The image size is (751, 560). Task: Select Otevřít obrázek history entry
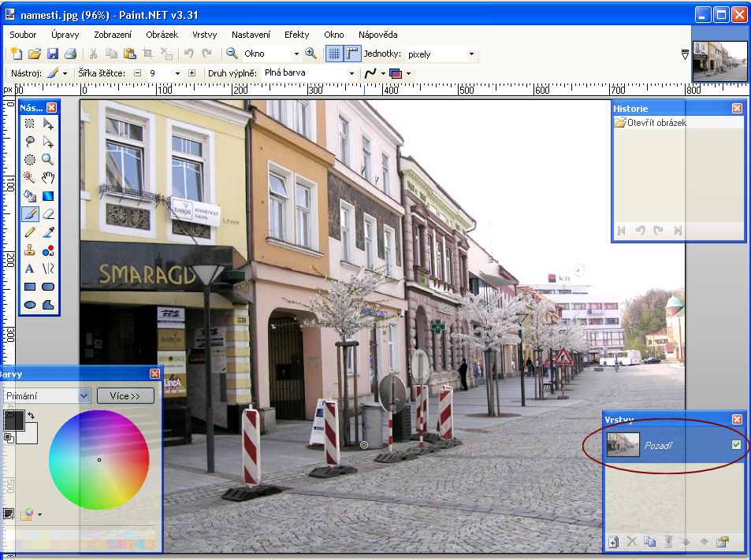tap(656, 123)
